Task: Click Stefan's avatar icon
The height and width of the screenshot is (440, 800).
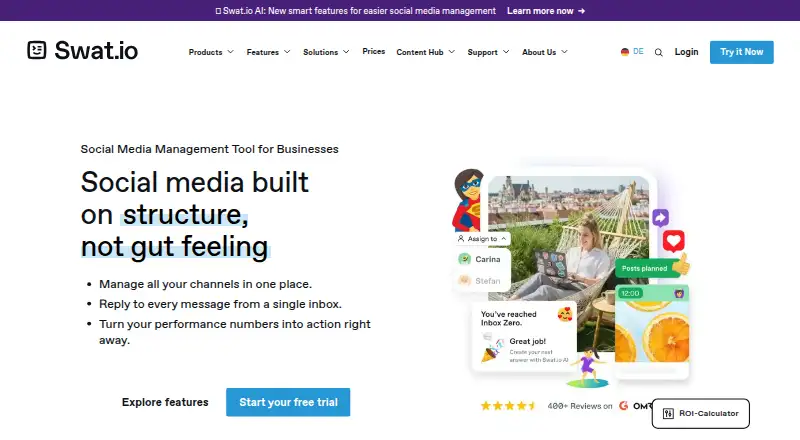Action: [464, 280]
